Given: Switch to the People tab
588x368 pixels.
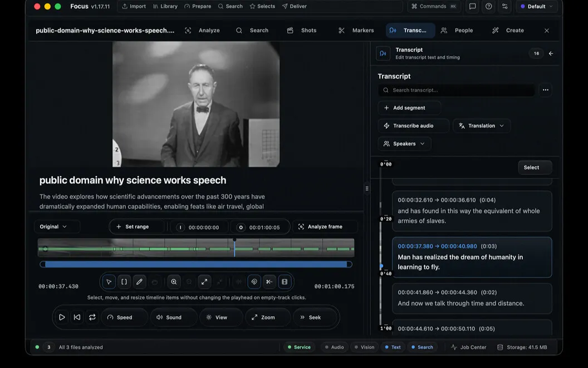Looking at the screenshot, I should [x=457, y=31].
